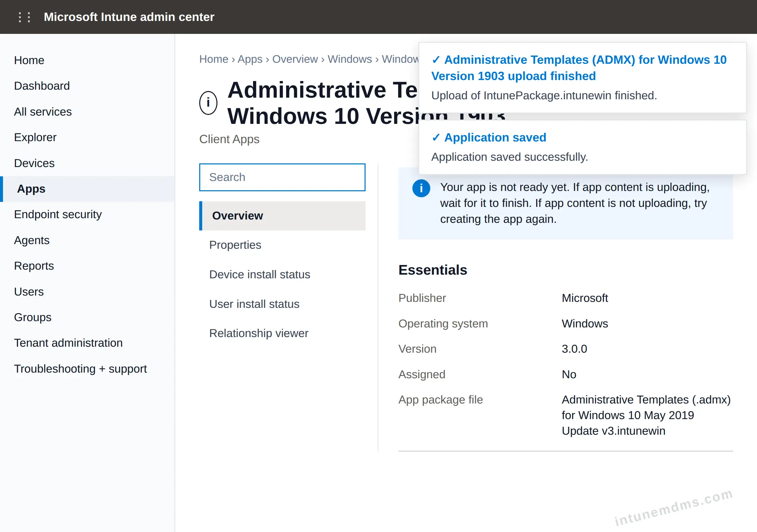Click the Home breadcrumb link
Image resolution: width=757 pixels, height=532 pixels.
point(213,59)
